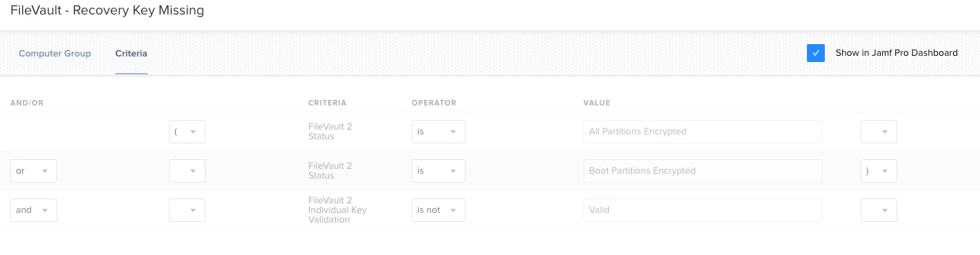The image size is (980, 255).
Task: Switch to the Computer Group tab
Action: (54, 53)
